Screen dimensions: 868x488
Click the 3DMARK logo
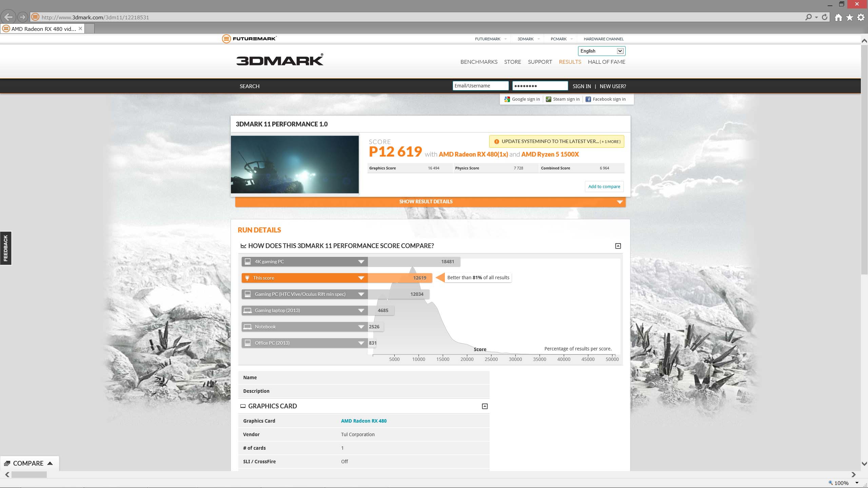pos(280,60)
